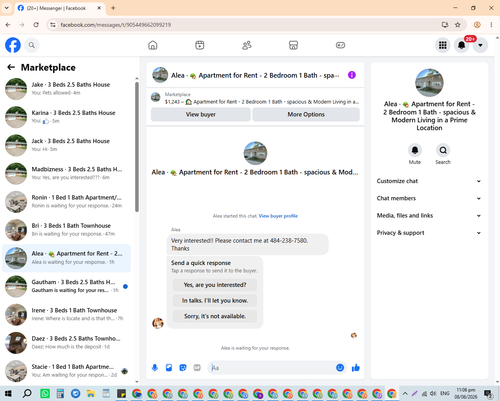Open the account dropdown arrow
This screenshot has height=401, width=500.
pyautogui.click(x=480, y=45)
